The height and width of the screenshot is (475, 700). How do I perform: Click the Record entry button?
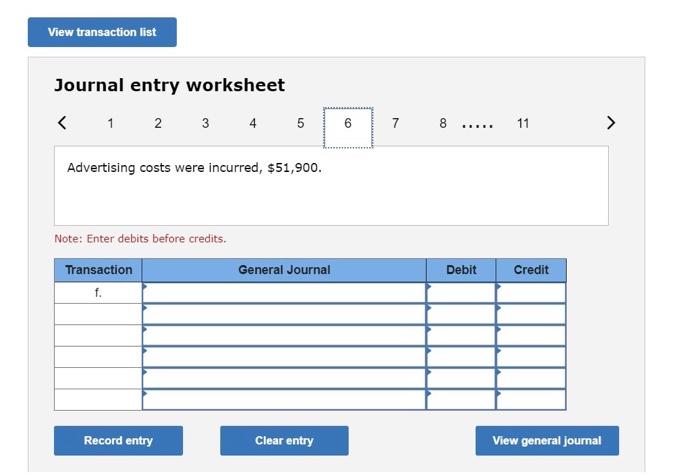point(118,441)
